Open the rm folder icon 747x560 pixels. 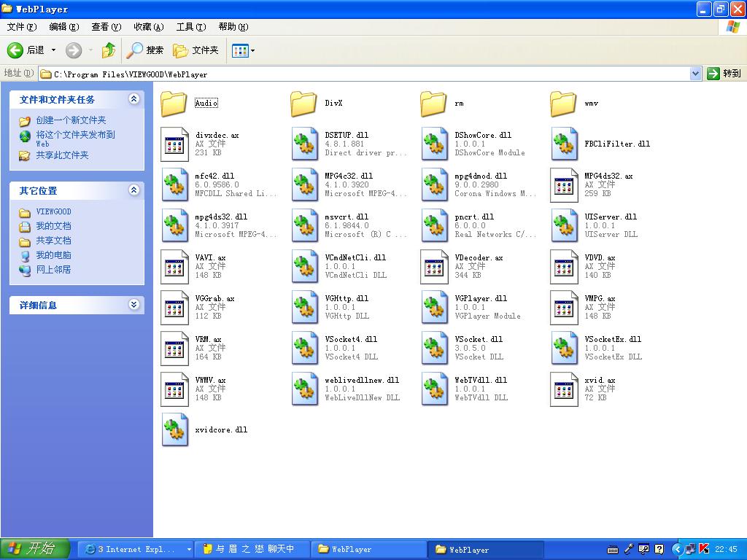[x=433, y=104]
